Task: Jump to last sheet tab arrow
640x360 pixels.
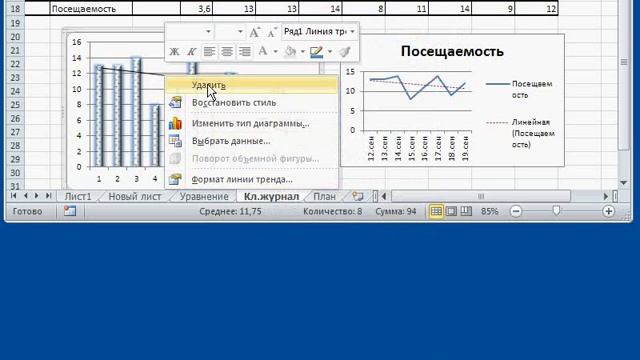Action: (x=49, y=196)
